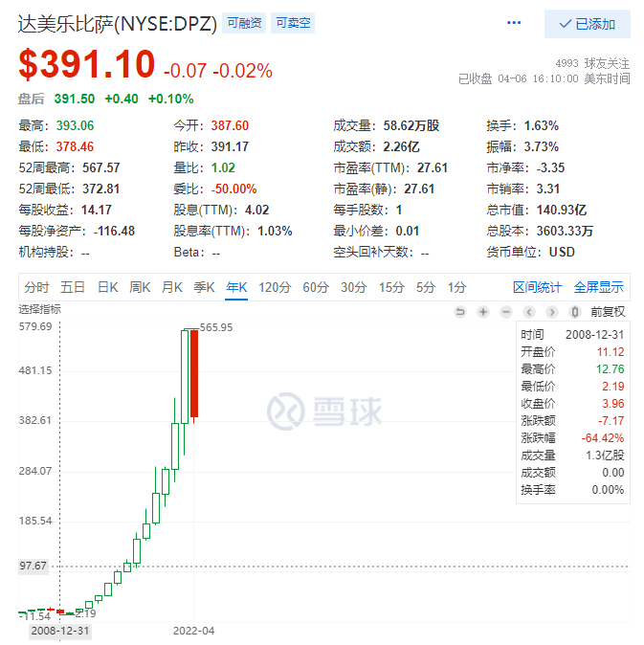Switch to the 日K chart tab
This screenshot has width=644, height=645.
108,287
